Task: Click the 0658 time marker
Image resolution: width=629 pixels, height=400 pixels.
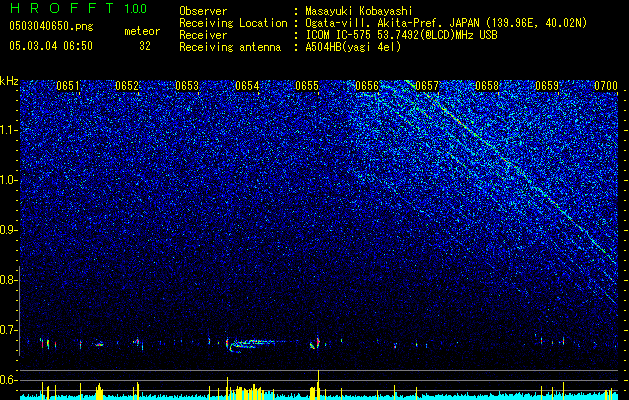Action: click(x=487, y=86)
